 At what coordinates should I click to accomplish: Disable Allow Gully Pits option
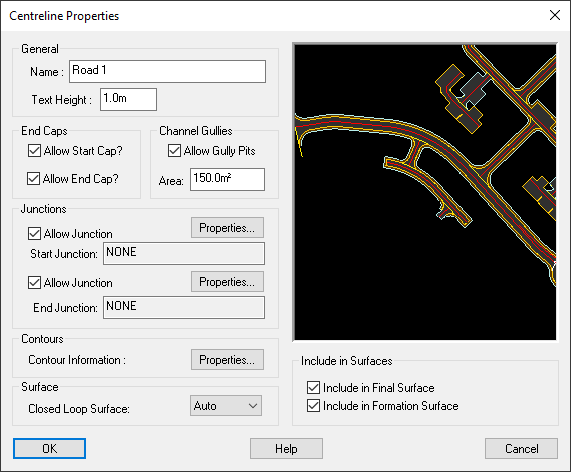(x=174, y=150)
